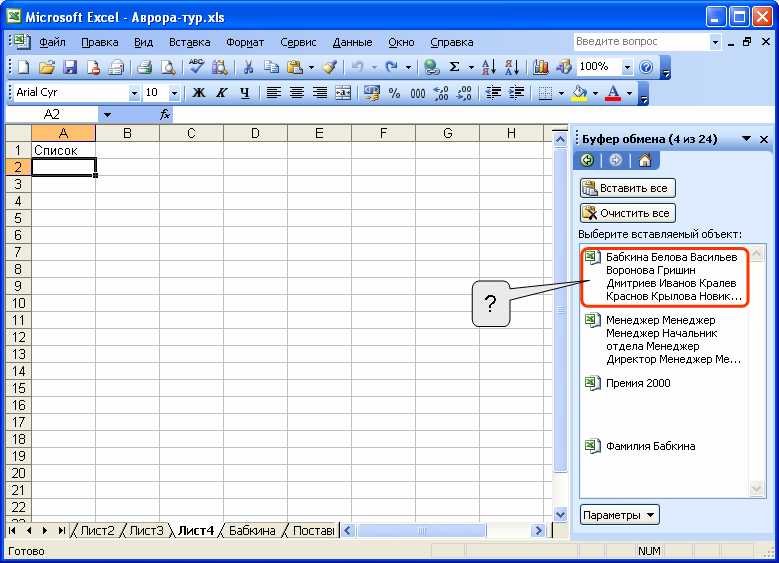This screenshot has height=563, width=779.
Task: Toggle Bold (Ж) formatting
Action: [x=198, y=93]
